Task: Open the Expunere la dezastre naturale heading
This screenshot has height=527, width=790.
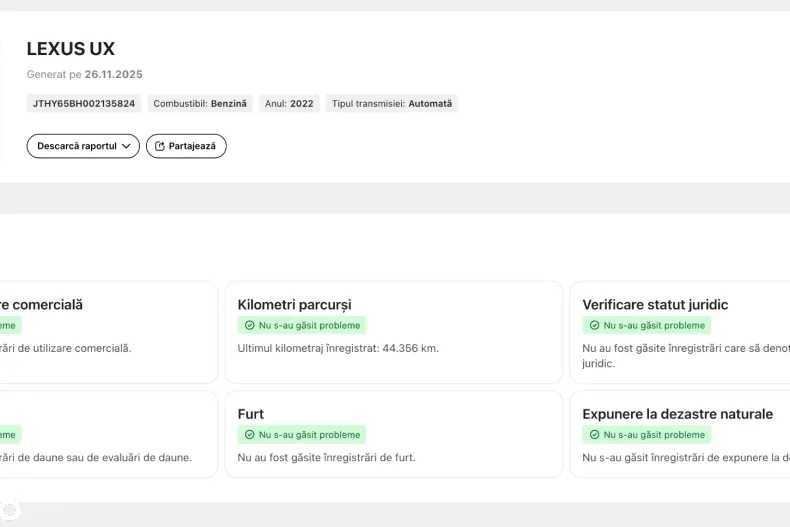Action: (677, 414)
